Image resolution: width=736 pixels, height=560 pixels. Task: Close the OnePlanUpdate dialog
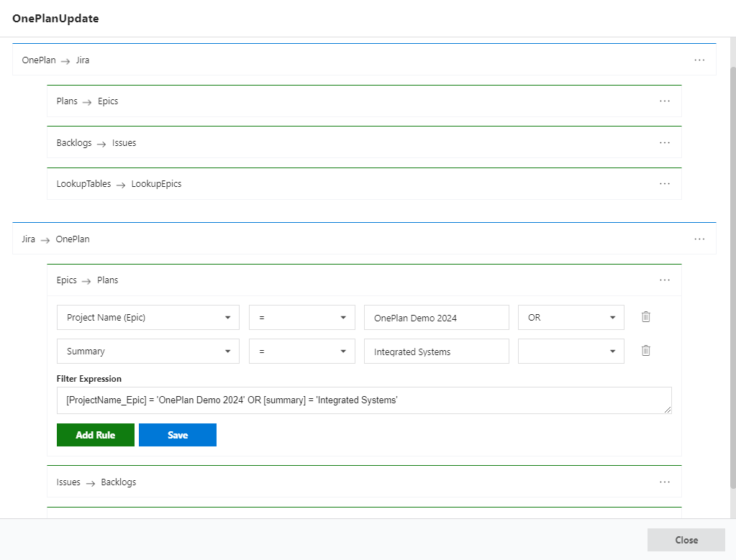(x=685, y=540)
